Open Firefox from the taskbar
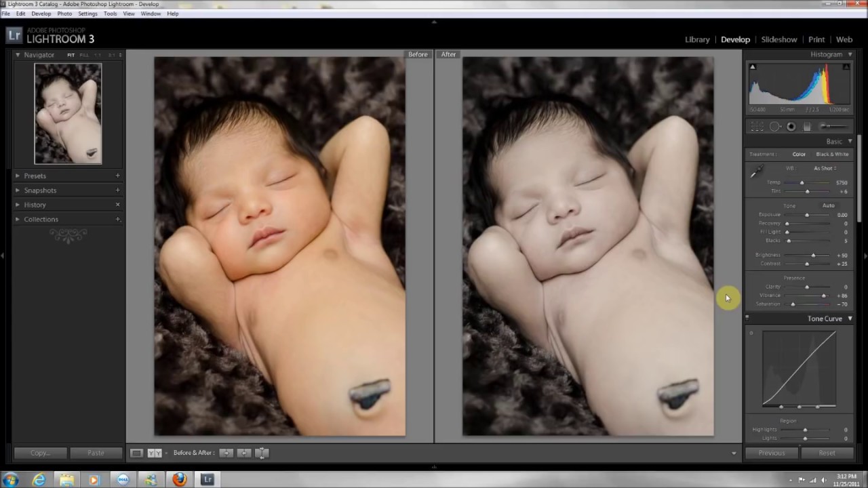This screenshot has height=488, width=868. (179, 480)
